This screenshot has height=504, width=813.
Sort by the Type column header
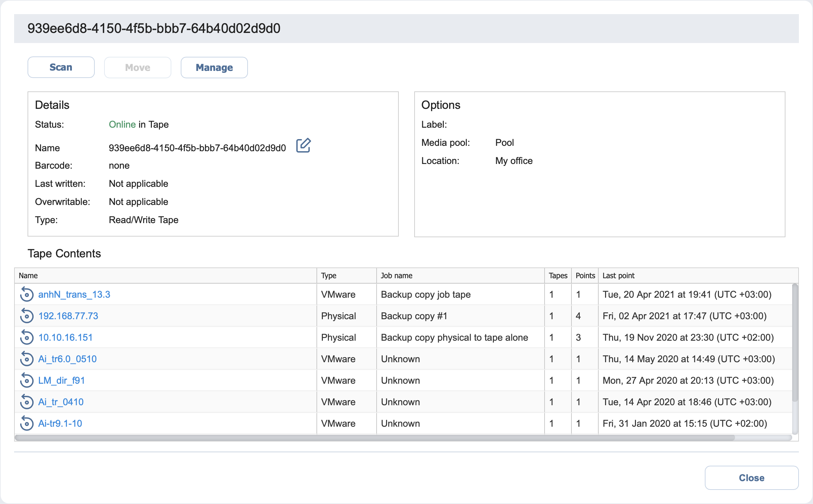tap(329, 276)
